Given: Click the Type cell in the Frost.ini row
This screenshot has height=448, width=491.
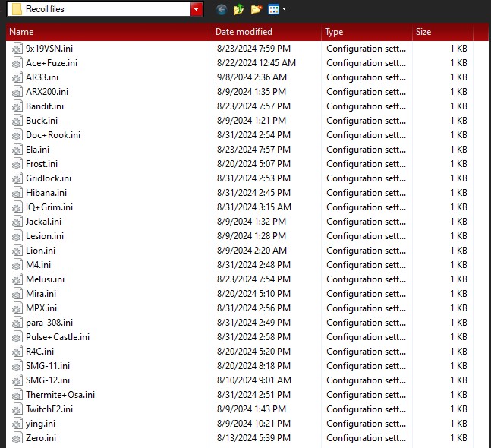Looking at the screenshot, I should pos(366,163).
